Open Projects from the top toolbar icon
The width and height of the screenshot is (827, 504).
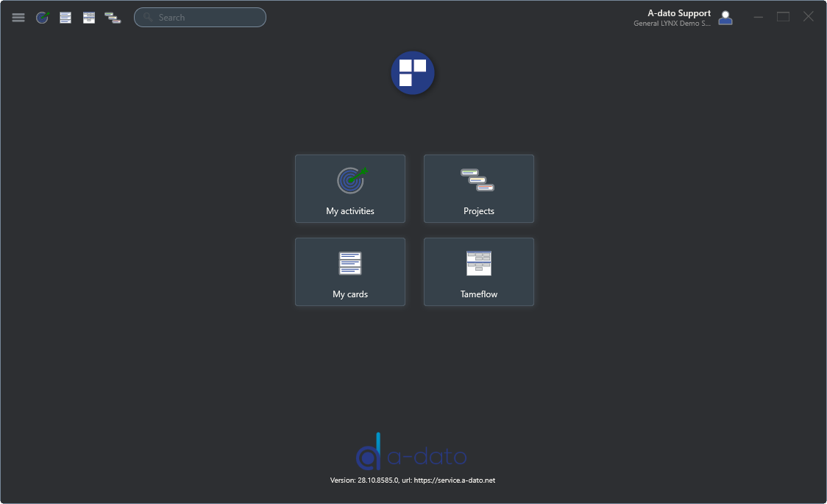click(x=113, y=18)
